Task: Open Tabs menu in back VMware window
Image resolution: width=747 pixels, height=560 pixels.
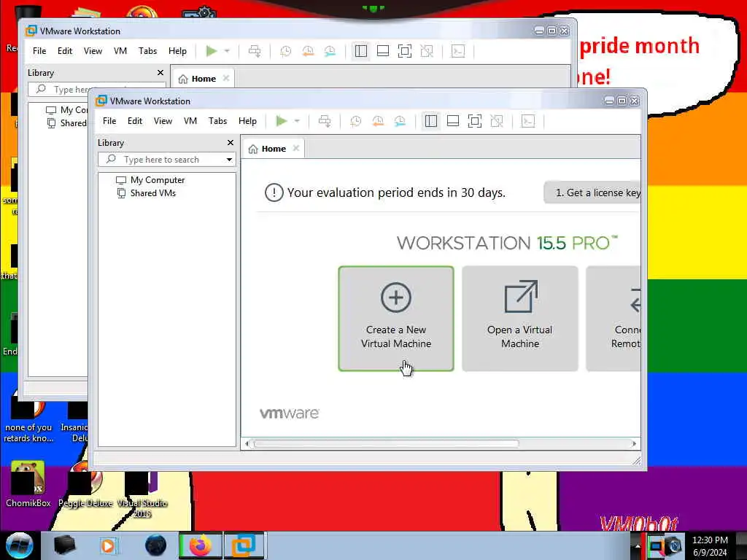Action: click(x=147, y=51)
